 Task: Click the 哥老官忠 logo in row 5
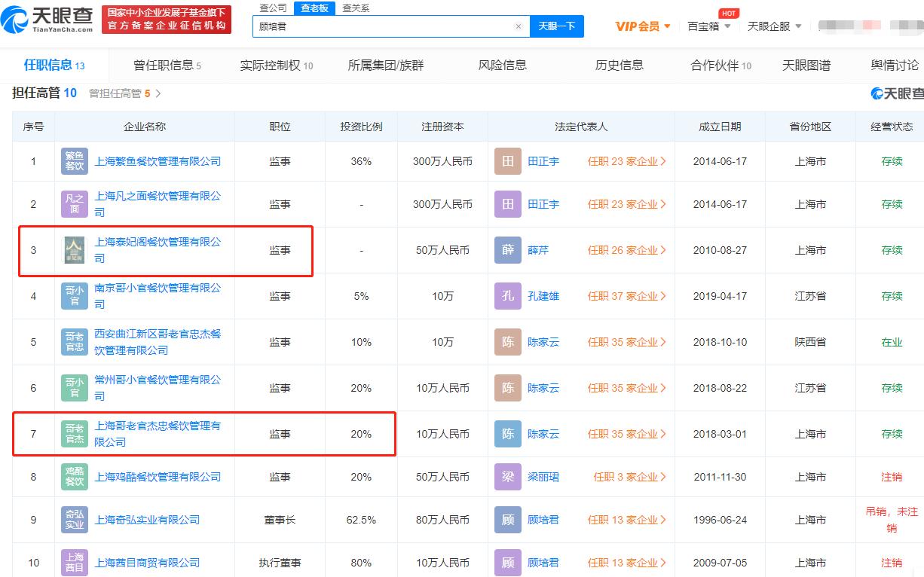coord(75,342)
